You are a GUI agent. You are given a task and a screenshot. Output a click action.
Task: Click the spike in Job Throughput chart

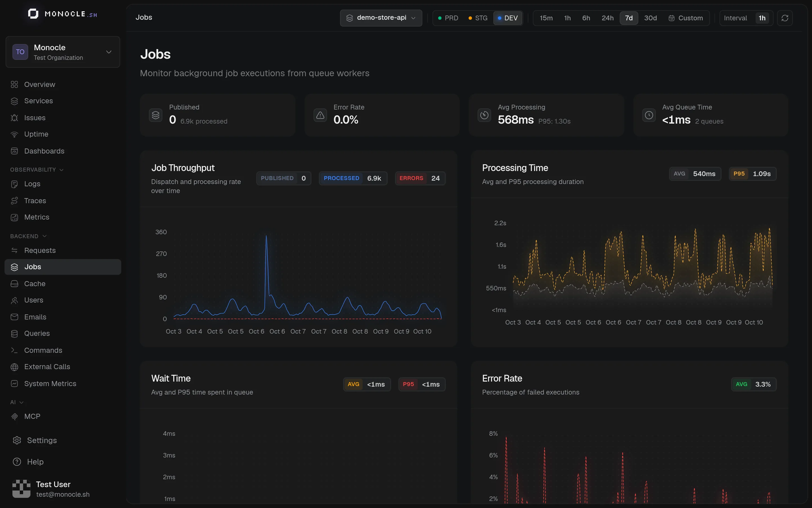(x=266, y=237)
